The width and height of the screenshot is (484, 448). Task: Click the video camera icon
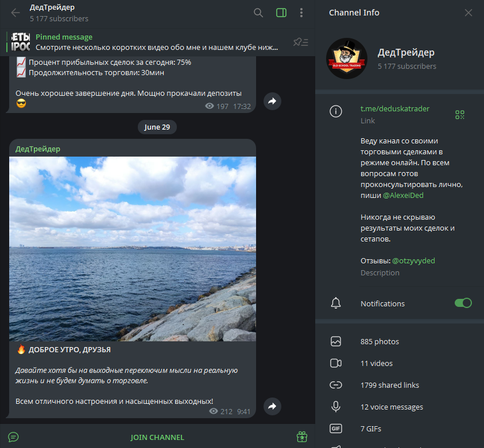(x=336, y=363)
